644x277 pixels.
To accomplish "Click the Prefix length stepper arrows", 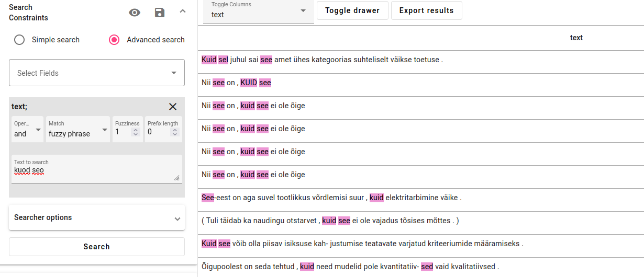I will click(175, 132).
